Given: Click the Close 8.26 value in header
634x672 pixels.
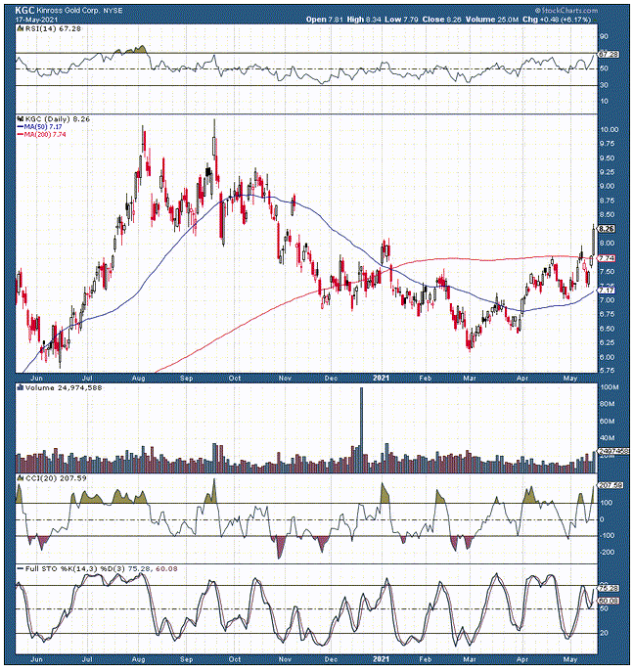Looking at the screenshot, I should point(441,20).
